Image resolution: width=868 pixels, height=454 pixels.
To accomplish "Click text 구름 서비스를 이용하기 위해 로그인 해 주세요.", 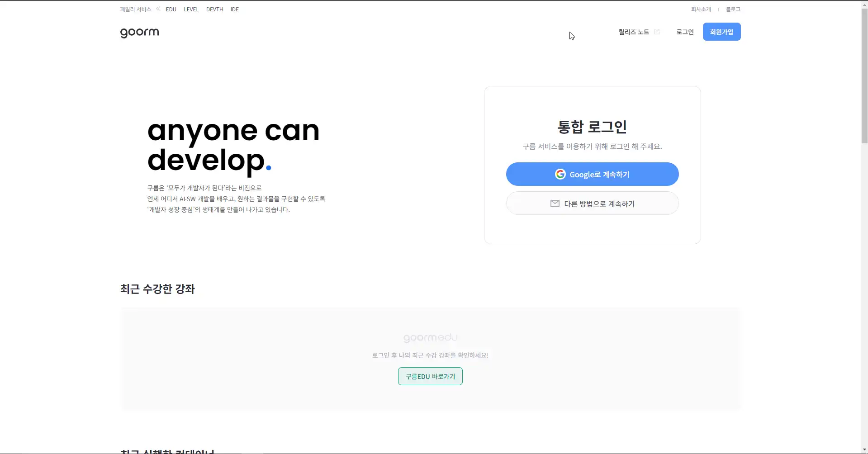I will [592, 147].
